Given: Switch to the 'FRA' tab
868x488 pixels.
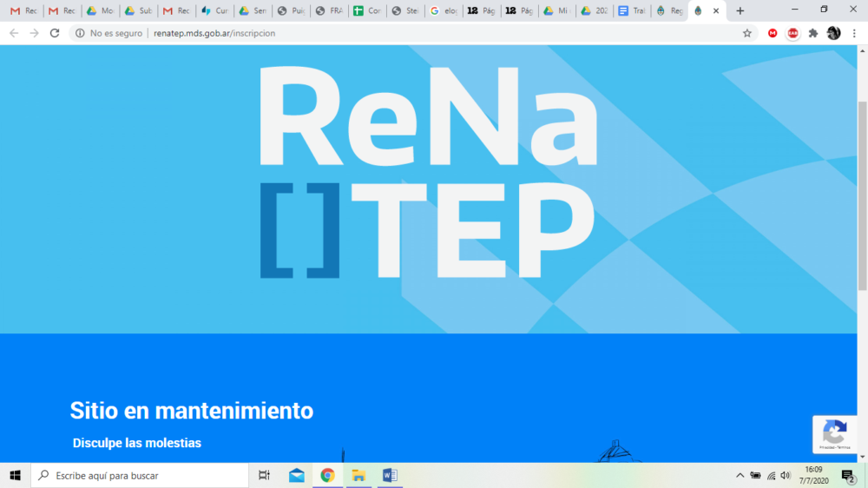Looking at the screenshot, I should 329,10.
